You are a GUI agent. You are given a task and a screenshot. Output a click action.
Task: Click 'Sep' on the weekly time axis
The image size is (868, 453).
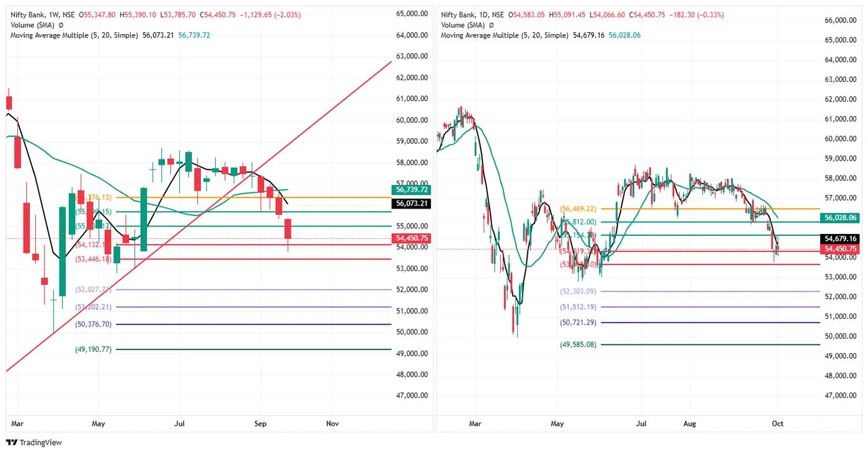261,424
